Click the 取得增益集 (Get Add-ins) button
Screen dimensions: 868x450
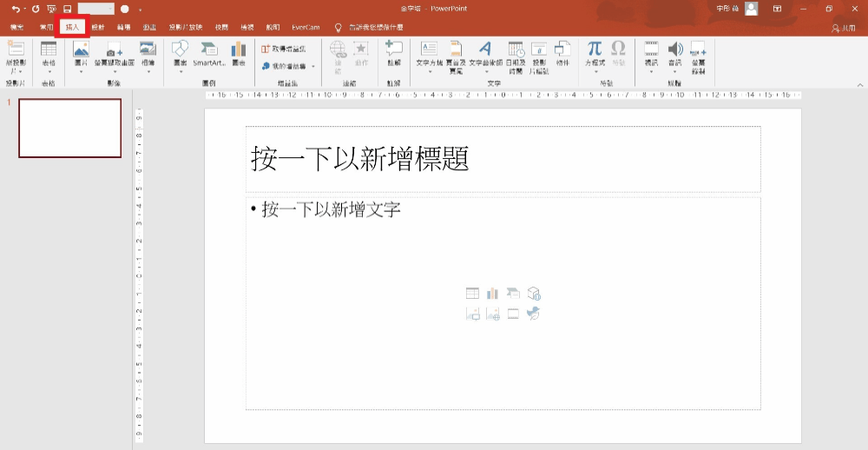click(285, 49)
